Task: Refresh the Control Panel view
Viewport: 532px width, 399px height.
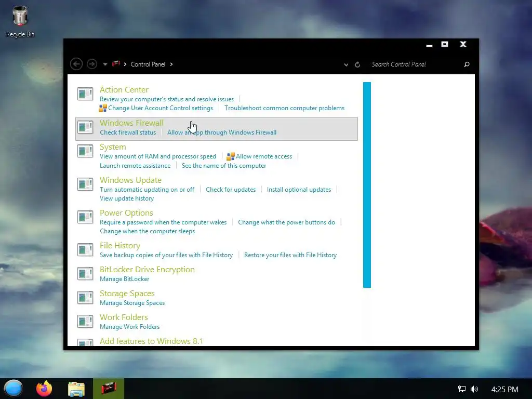Action: [357, 64]
